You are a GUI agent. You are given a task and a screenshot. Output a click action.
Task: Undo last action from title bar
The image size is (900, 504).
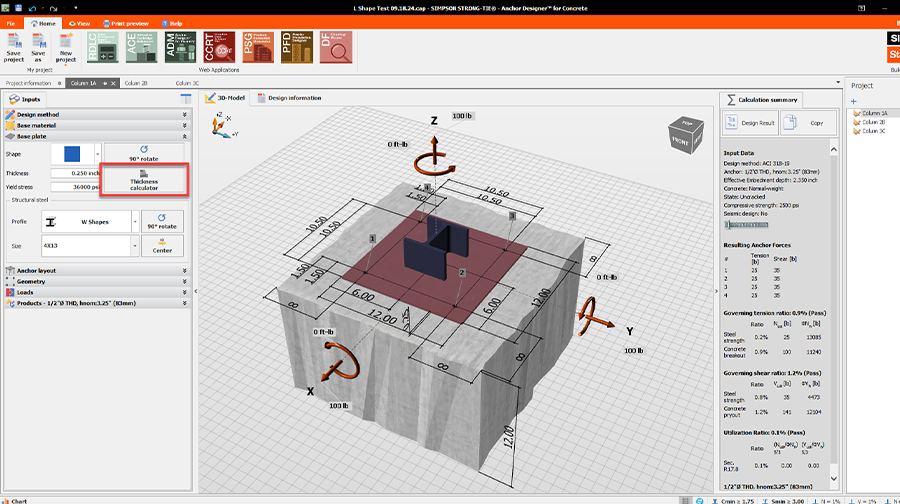pyautogui.click(x=33, y=8)
